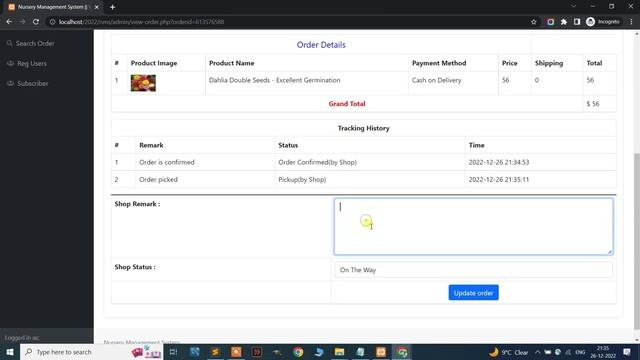Click the site information icon in address bar
Viewport: 640px width, 360px height.
[x=52, y=22]
